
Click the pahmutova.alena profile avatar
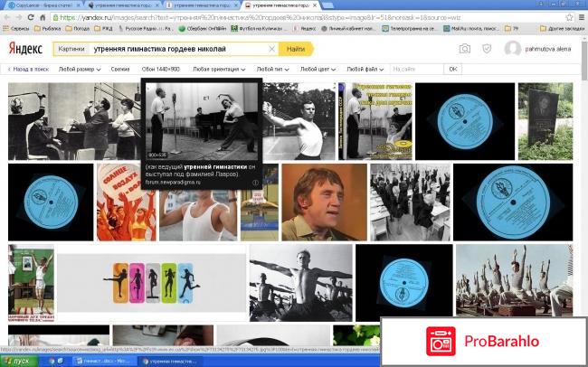[513, 49]
